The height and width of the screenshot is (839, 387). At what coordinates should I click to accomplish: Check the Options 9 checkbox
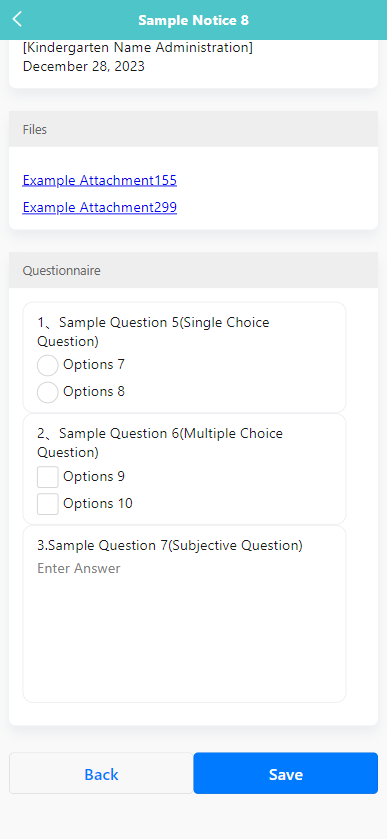[48, 477]
